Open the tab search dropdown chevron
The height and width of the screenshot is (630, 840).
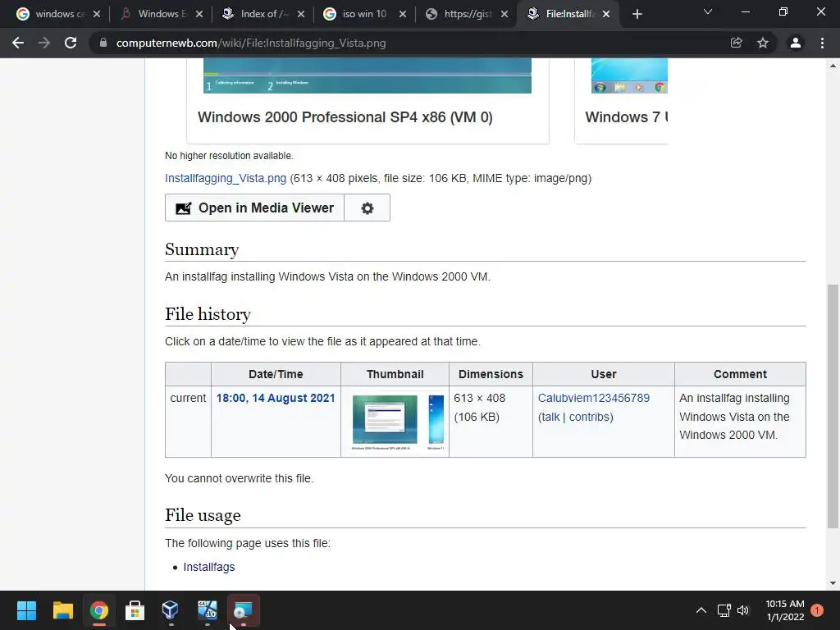708,11
